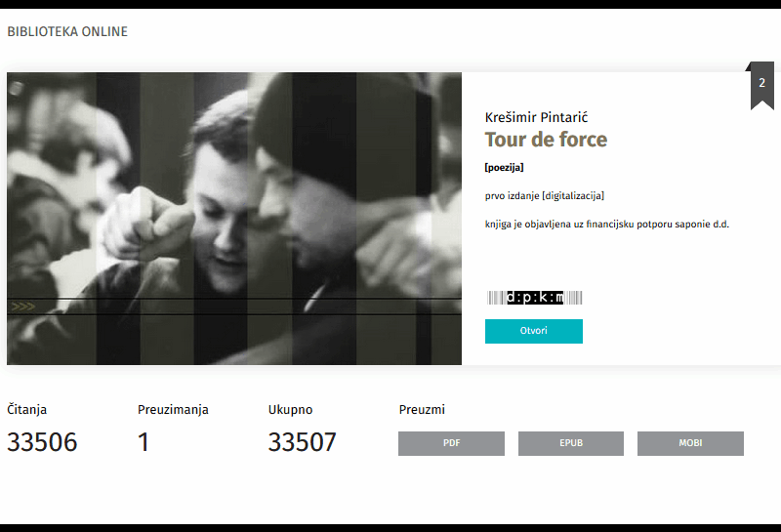Click the triple arrow marker on cover
781x532 pixels.
22,307
